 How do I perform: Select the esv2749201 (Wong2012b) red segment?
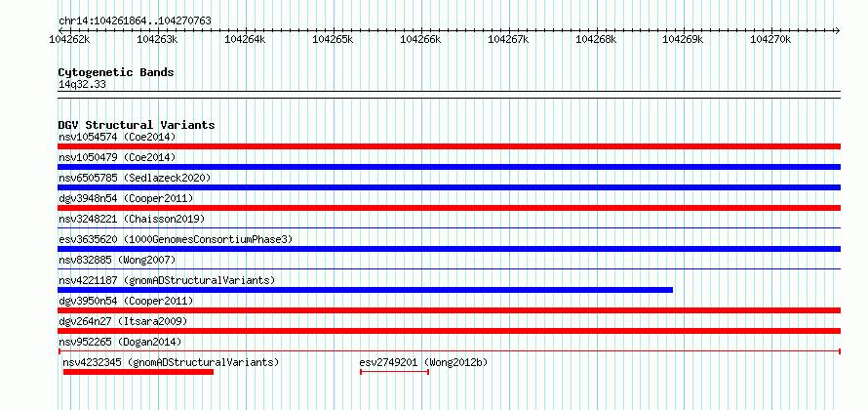coord(395,371)
